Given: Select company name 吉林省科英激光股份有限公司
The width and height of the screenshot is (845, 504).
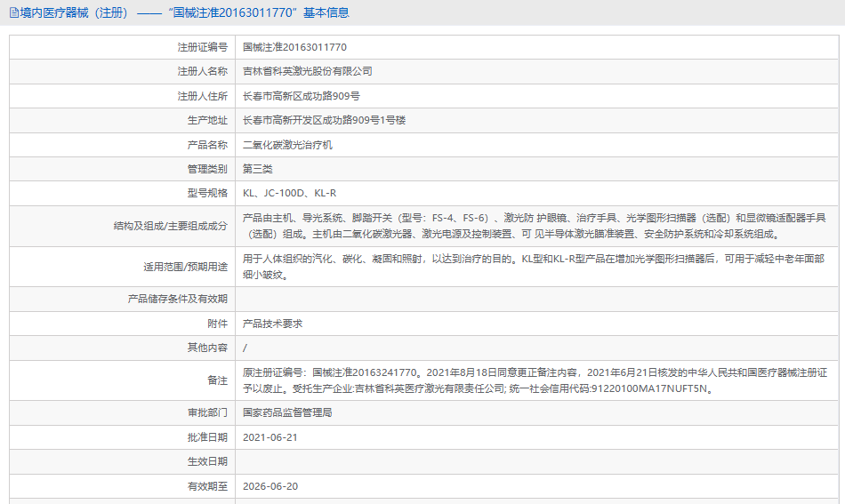Looking at the screenshot, I should (308, 71).
